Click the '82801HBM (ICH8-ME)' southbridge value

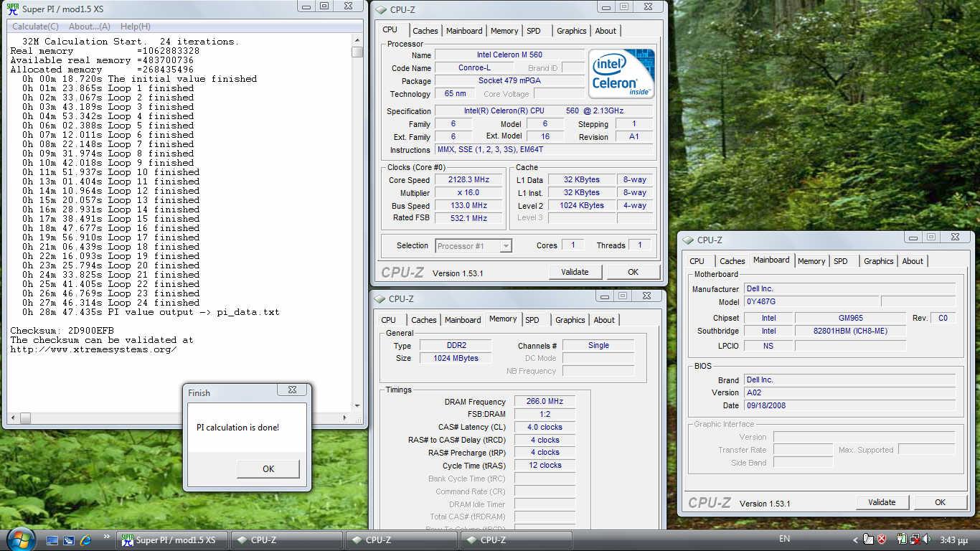tap(850, 331)
